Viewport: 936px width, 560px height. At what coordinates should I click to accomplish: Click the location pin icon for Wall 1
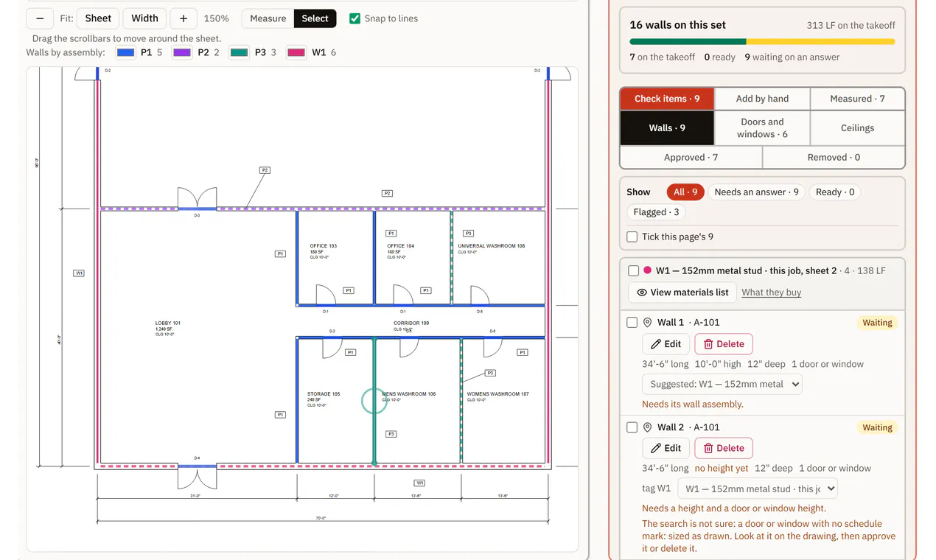tap(648, 323)
